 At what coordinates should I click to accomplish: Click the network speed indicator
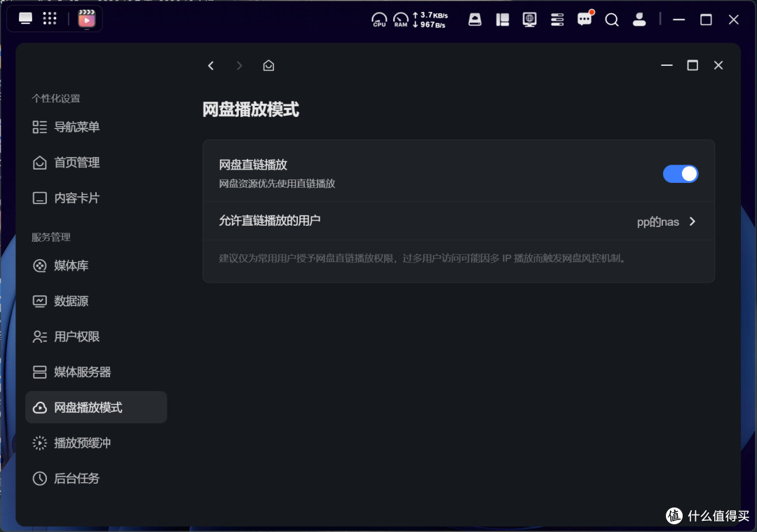click(430, 20)
